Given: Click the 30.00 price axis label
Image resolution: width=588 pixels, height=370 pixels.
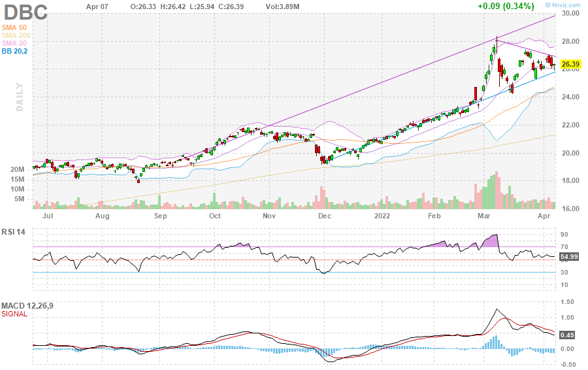Looking at the screenshot, I should [570, 14].
